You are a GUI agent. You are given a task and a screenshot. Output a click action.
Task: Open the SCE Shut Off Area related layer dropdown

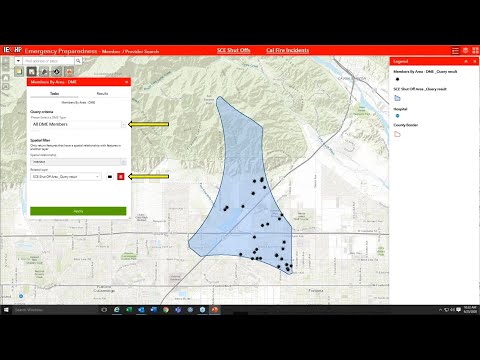click(x=66, y=177)
